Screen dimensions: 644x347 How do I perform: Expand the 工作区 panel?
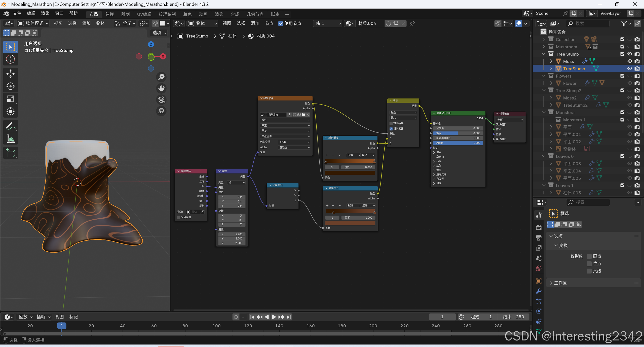point(560,283)
